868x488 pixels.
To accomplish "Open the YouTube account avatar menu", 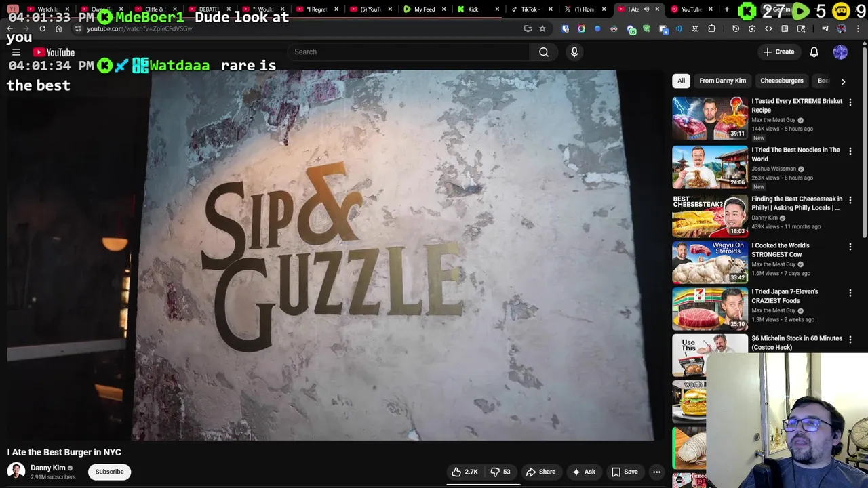I will (840, 52).
